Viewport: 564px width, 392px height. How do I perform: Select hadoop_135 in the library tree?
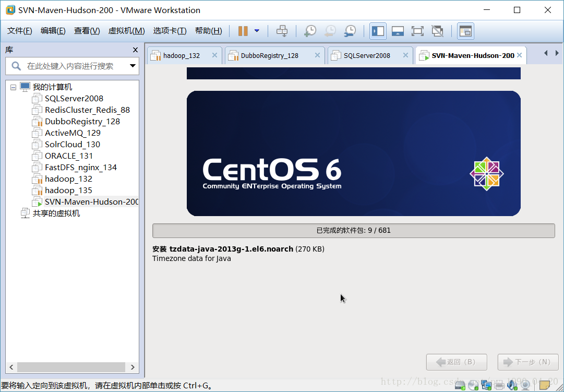pos(68,191)
